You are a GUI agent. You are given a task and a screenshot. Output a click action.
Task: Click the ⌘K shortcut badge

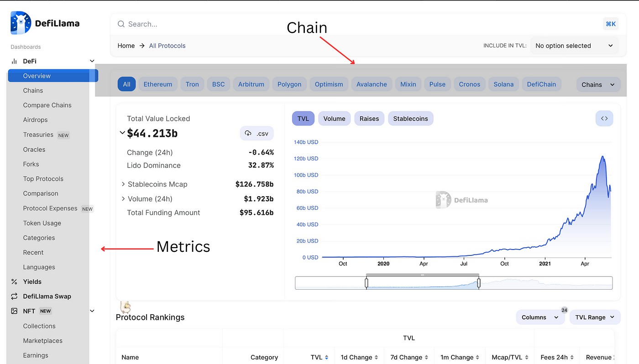coord(611,24)
